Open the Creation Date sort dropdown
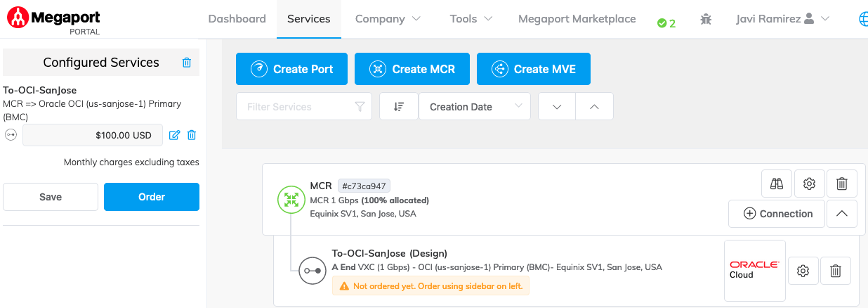 (x=474, y=107)
